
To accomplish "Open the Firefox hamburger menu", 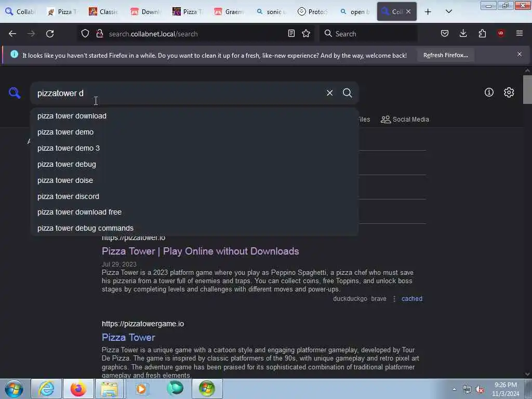I will click(x=520, y=33).
